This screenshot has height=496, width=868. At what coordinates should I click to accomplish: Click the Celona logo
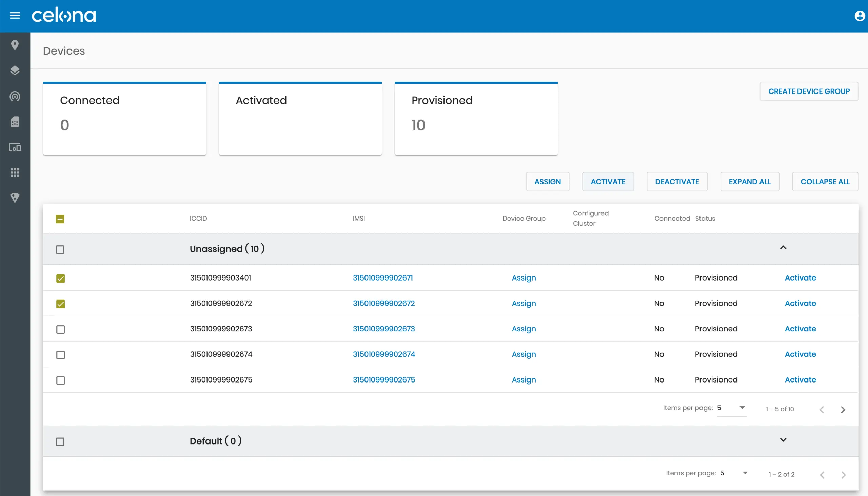coord(64,16)
